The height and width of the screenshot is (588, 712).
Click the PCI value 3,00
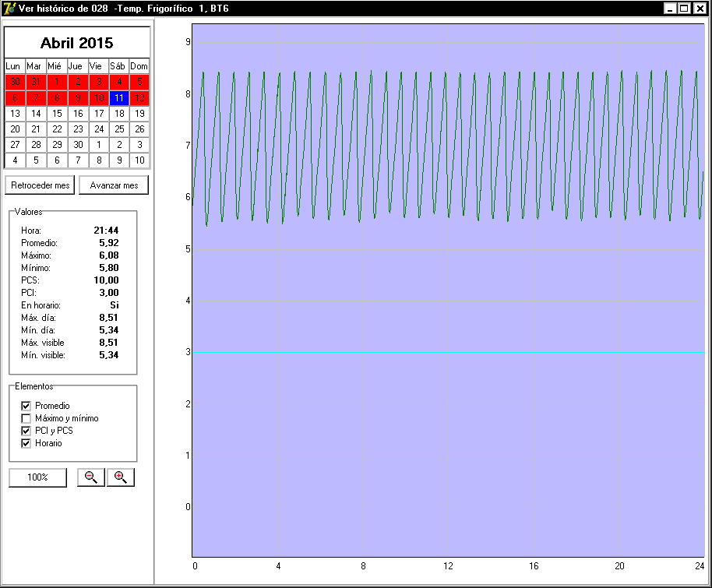109,293
